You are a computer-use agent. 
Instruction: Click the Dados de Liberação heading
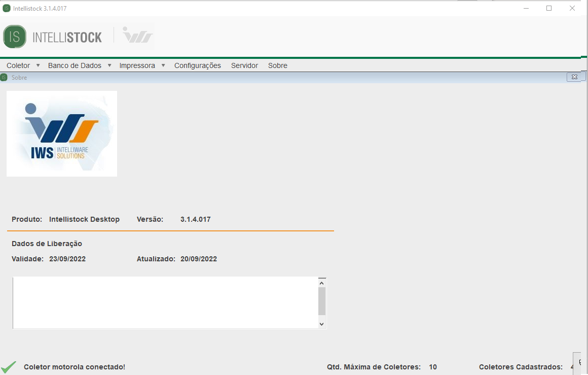click(x=47, y=244)
